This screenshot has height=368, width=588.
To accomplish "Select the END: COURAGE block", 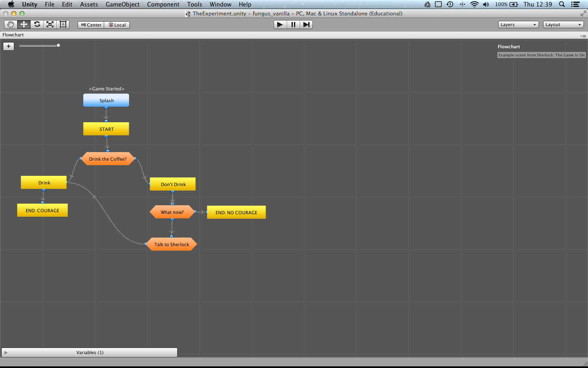I will click(x=42, y=210).
